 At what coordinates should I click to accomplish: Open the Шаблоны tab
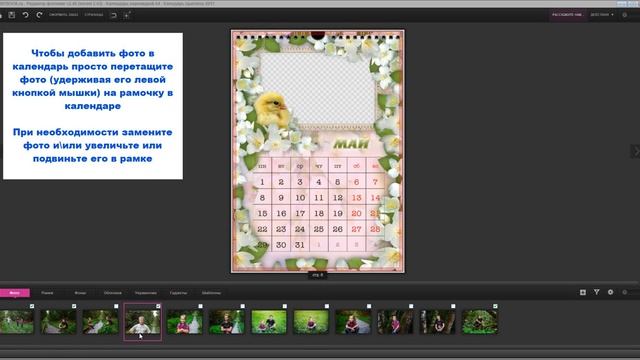click(x=211, y=293)
